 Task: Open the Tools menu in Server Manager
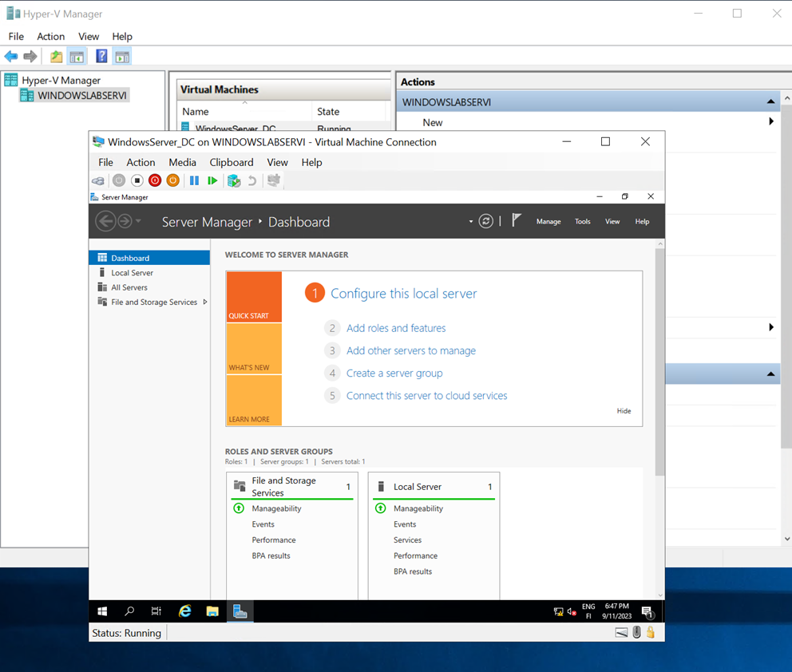pos(583,222)
